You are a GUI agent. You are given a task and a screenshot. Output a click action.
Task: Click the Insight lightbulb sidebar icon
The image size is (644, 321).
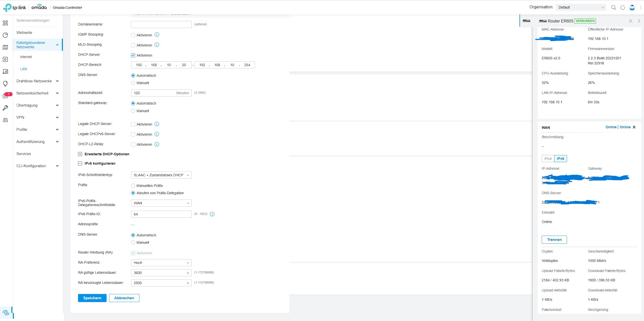tap(5, 84)
